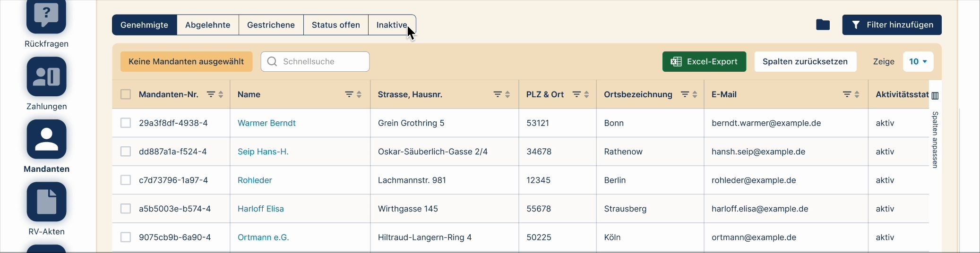The image size is (980, 253).
Task: Open the Spalten anpassen column panel icon
Action: (935, 96)
